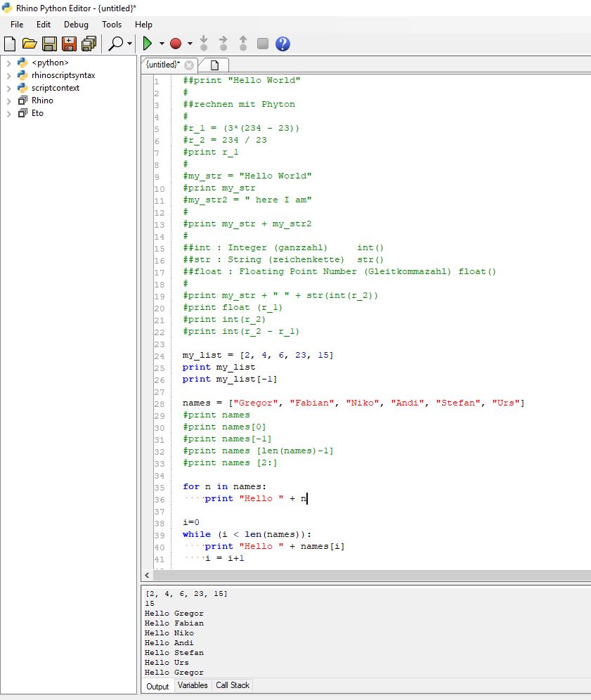Switch to the Call Stack tab
Image resolution: width=591 pixels, height=700 pixels.
pos(233,685)
